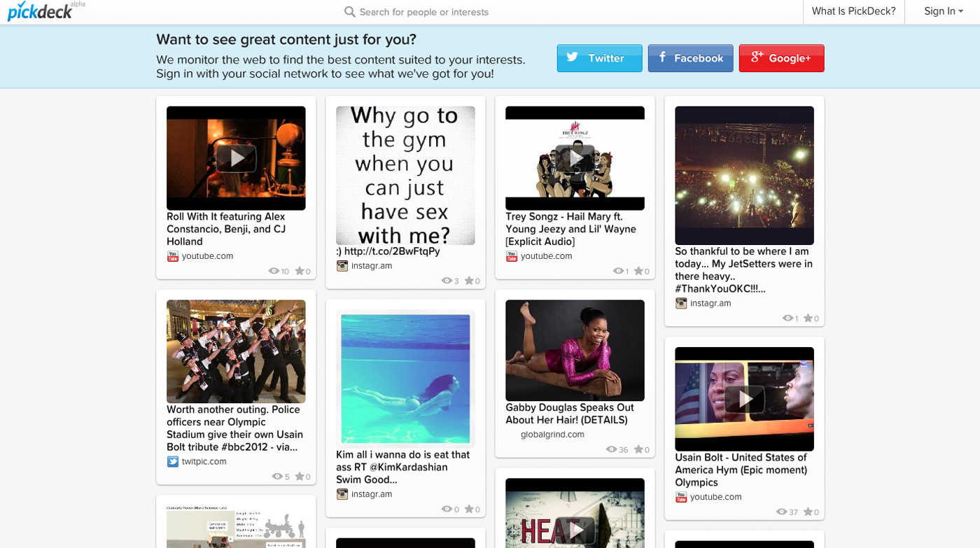Click YouTube icon under Roll With It card
Screen dimensions: 980x548
tap(173, 256)
